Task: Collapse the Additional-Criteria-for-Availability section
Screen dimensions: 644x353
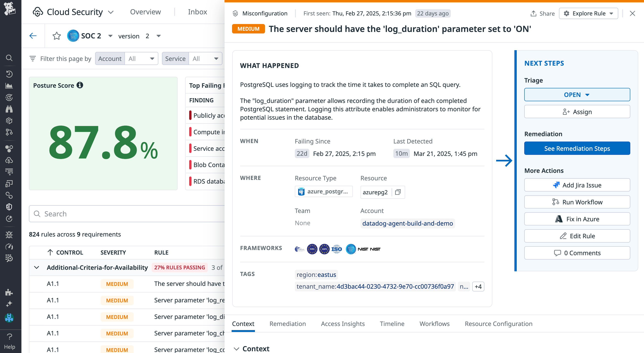Action: (x=36, y=267)
